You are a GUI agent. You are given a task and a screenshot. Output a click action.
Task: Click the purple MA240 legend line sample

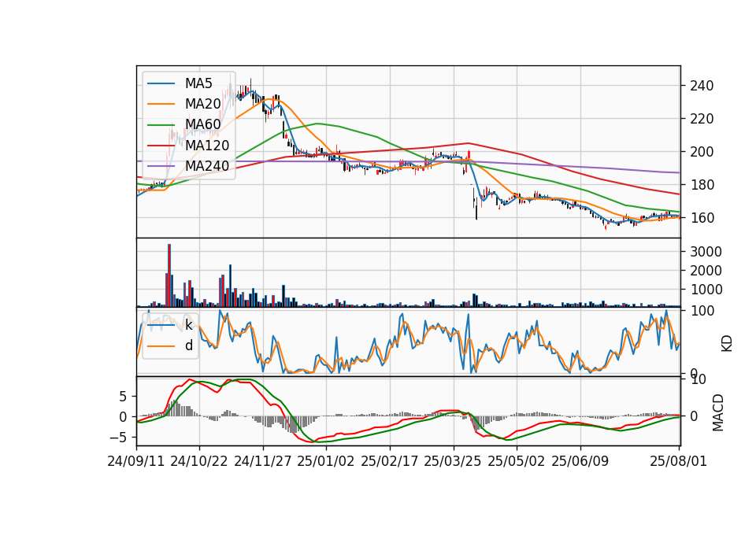(x=161, y=166)
